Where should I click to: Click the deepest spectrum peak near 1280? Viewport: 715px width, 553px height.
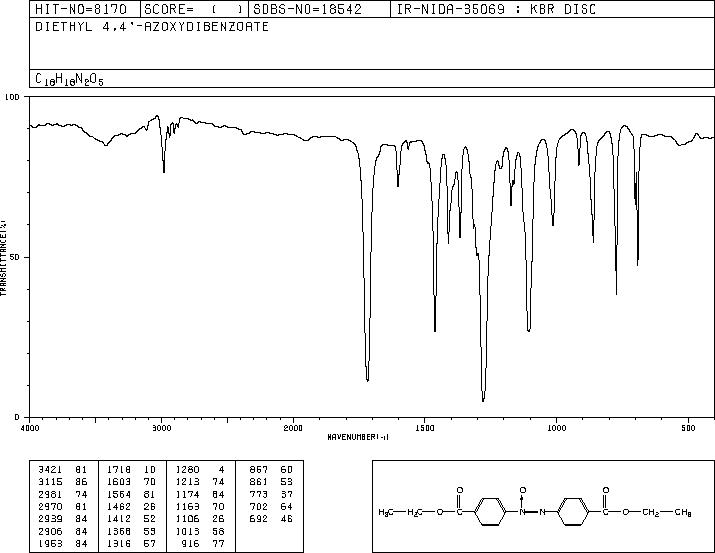coord(483,399)
